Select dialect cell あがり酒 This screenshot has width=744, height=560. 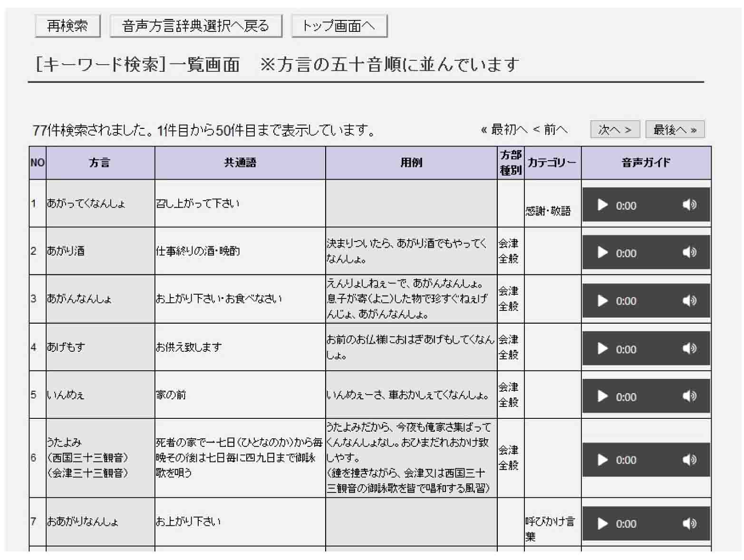point(100,251)
